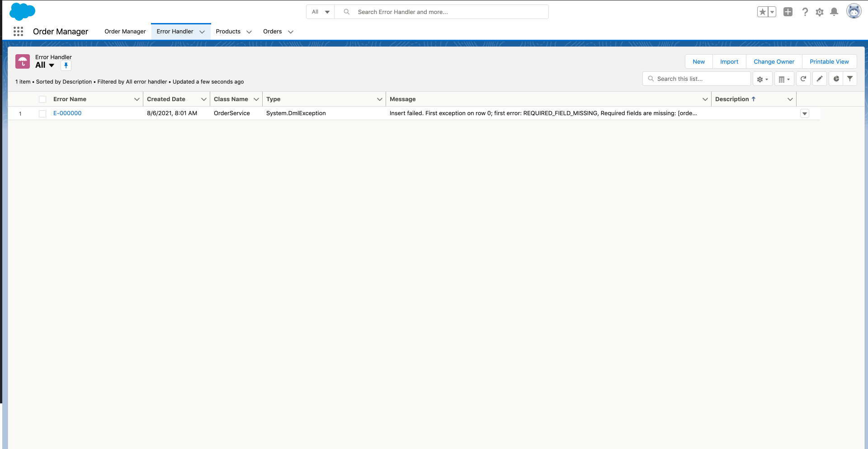Open Type column actions chevron
The width and height of the screenshot is (868, 449).
[x=380, y=99]
